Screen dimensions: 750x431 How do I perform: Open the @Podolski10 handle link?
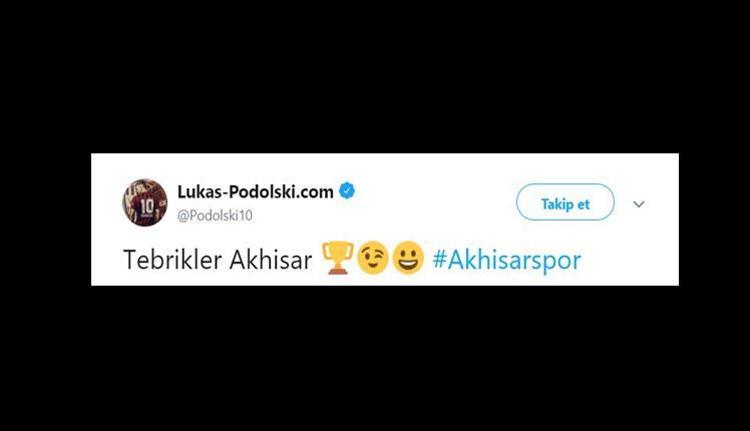215,215
